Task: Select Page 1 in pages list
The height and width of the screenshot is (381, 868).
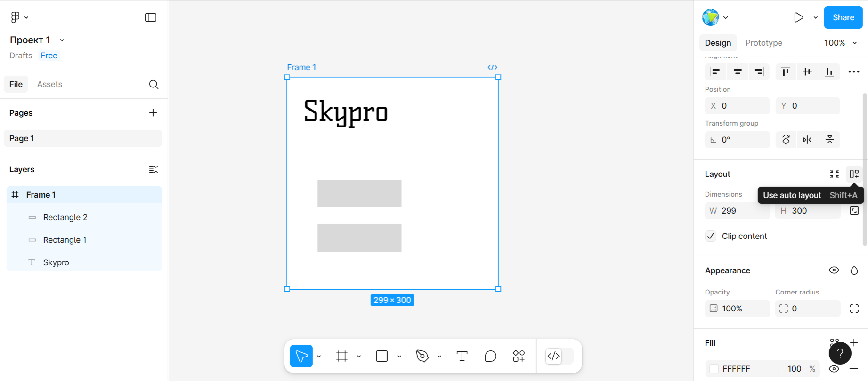Action: click(x=83, y=138)
